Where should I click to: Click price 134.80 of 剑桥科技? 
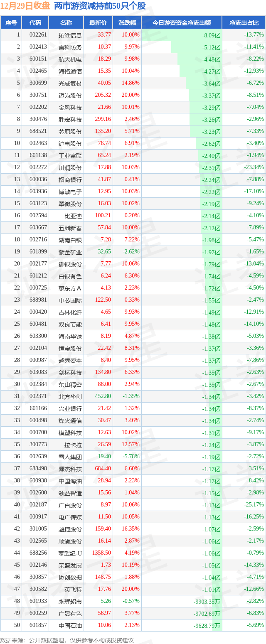(103, 372)
